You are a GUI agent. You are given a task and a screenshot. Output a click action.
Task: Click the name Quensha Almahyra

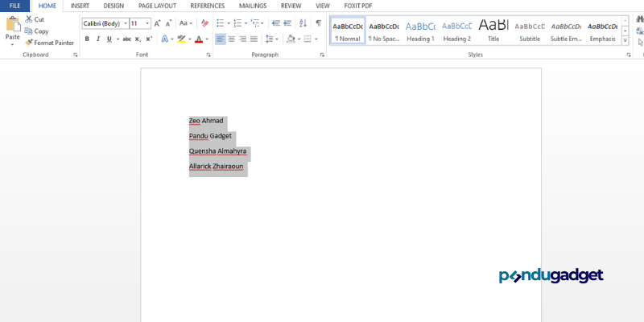(217, 151)
